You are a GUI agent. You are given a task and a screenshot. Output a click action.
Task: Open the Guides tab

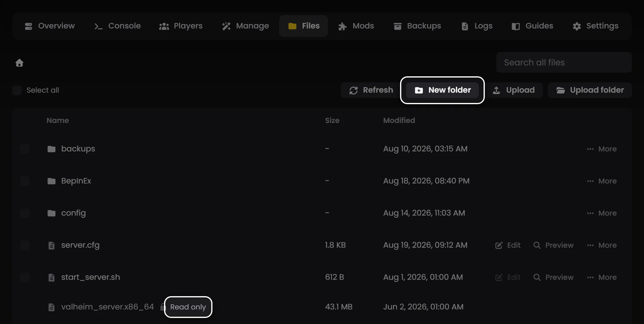(532, 26)
